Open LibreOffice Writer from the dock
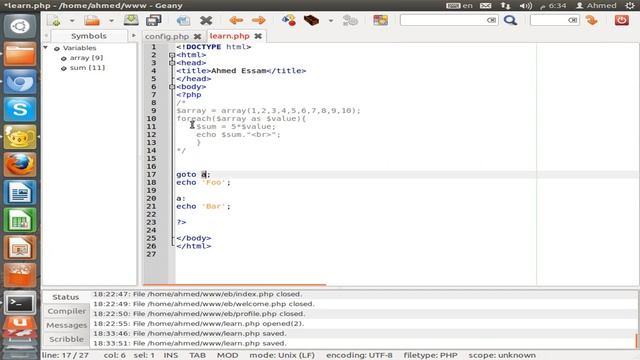The width and height of the screenshot is (640, 360). pos(20,193)
